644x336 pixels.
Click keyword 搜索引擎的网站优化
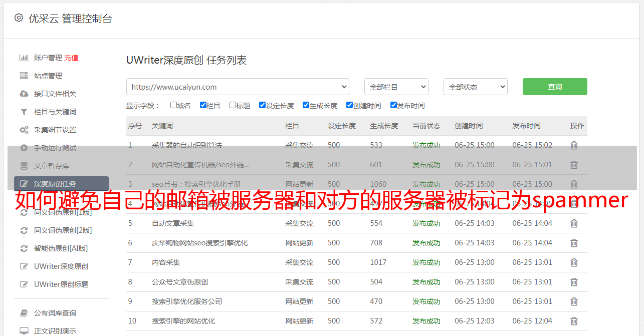click(183, 321)
